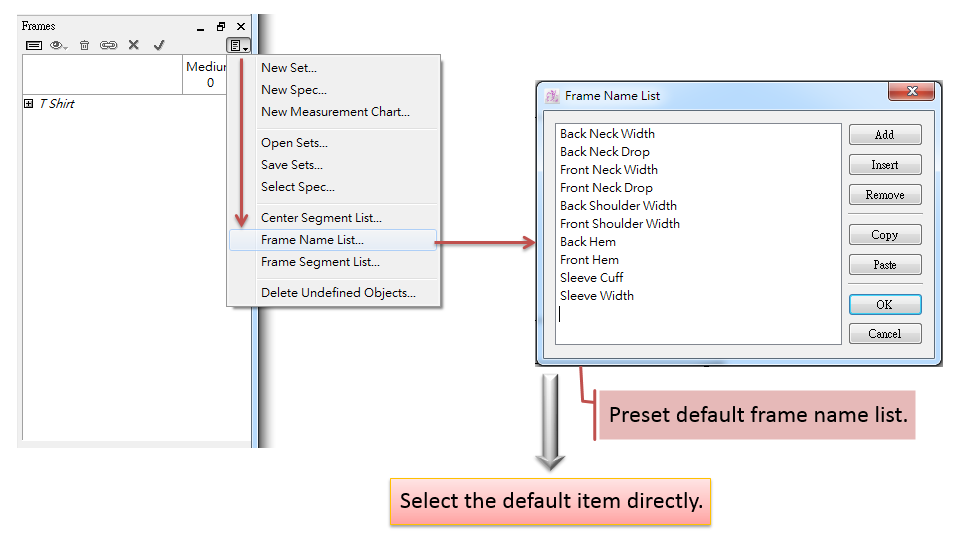Click the chain link icon in Frames toolbar
Image resolution: width=955 pixels, height=538 pixels.
pyautogui.click(x=108, y=45)
